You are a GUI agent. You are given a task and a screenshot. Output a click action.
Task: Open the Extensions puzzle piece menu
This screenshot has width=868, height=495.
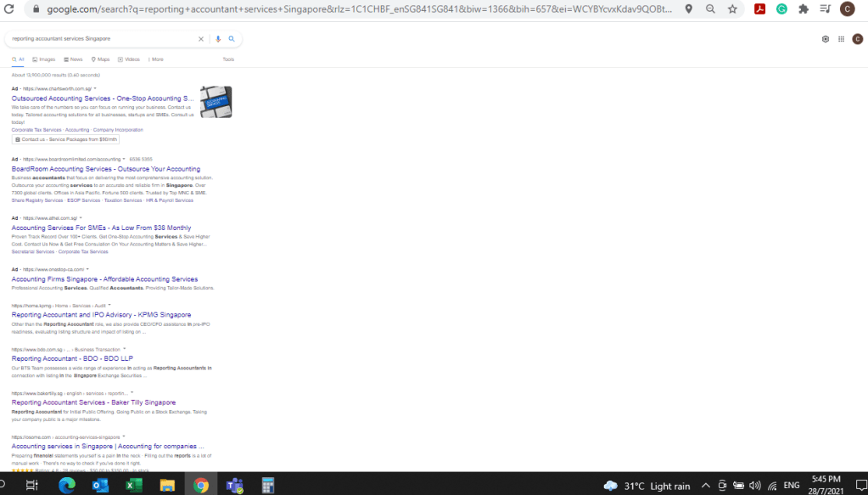pos(804,9)
